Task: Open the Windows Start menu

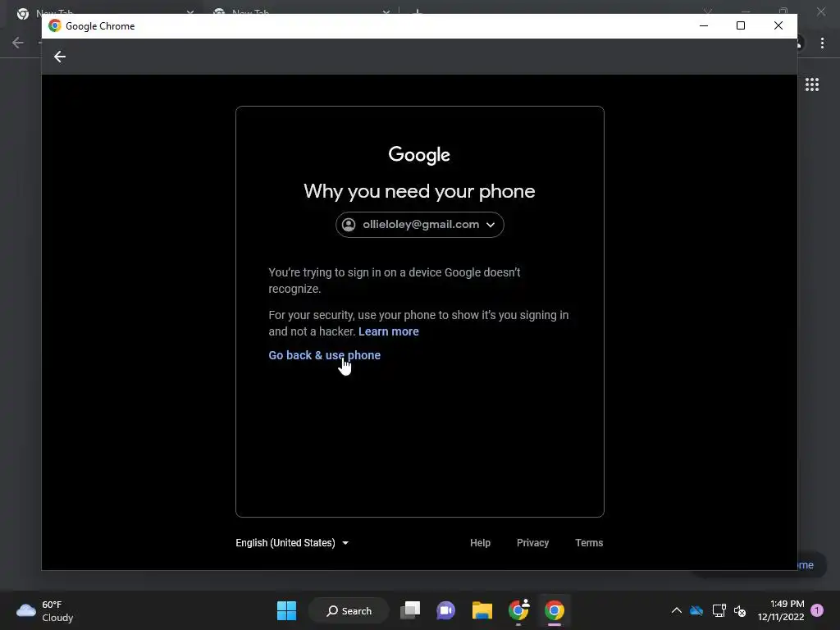Action: 286,610
